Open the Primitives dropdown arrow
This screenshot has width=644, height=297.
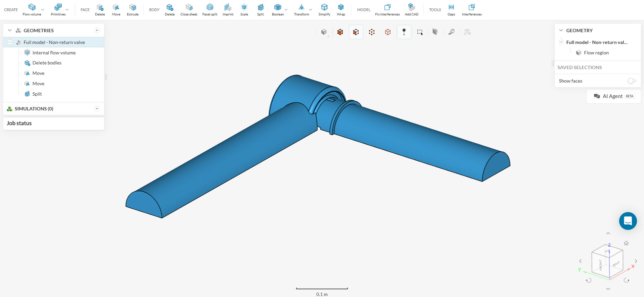[67, 10]
